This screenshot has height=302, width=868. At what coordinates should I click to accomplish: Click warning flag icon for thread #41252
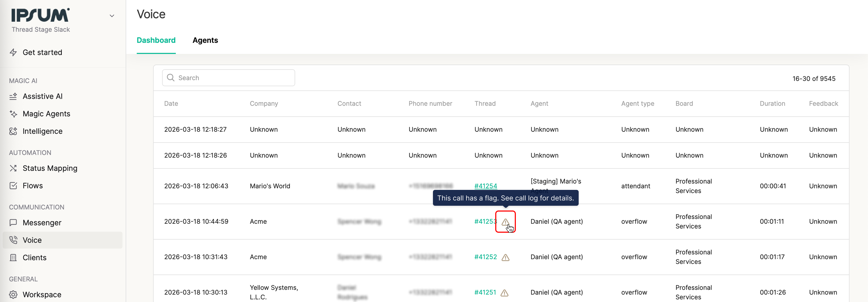coord(506,258)
